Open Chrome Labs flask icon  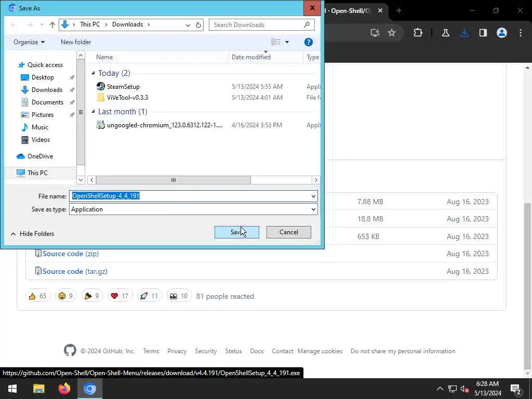coord(445,33)
